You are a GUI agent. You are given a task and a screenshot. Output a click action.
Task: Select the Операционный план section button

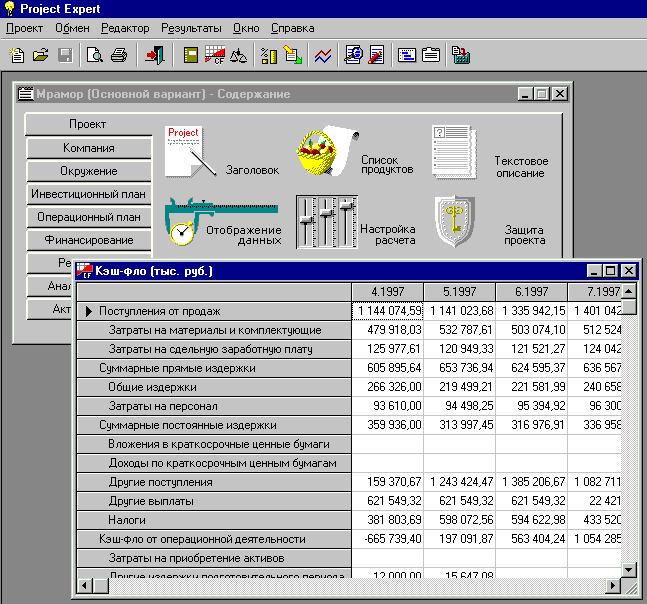pyautogui.click(x=89, y=217)
